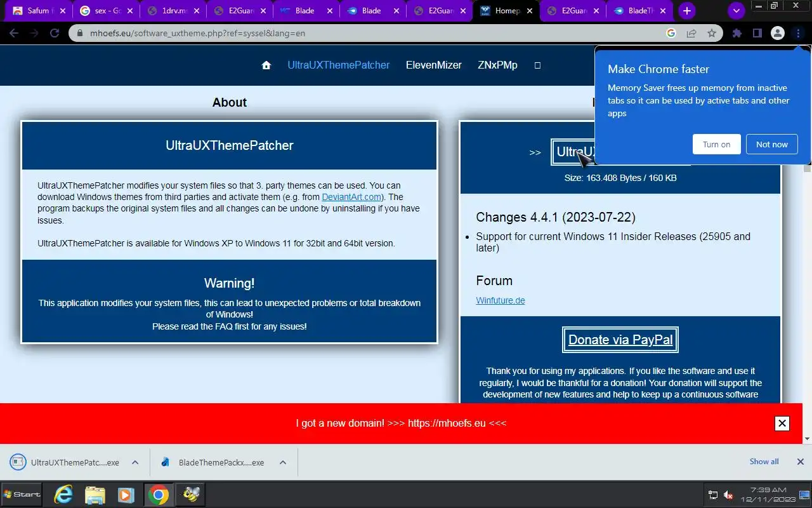This screenshot has height=508, width=812.
Task: Open the media player taskbar icon
Action: (x=126, y=495)
